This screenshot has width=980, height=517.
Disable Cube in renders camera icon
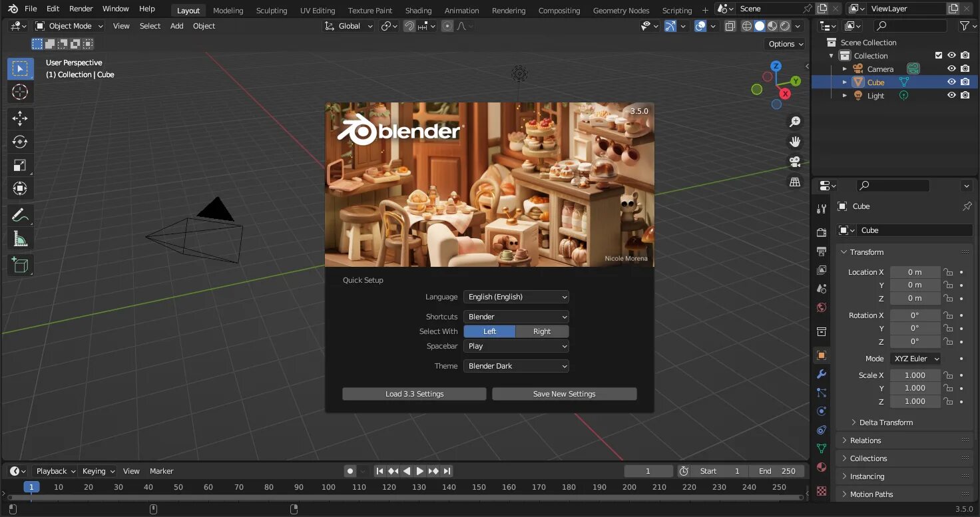(x=965, y=82)
